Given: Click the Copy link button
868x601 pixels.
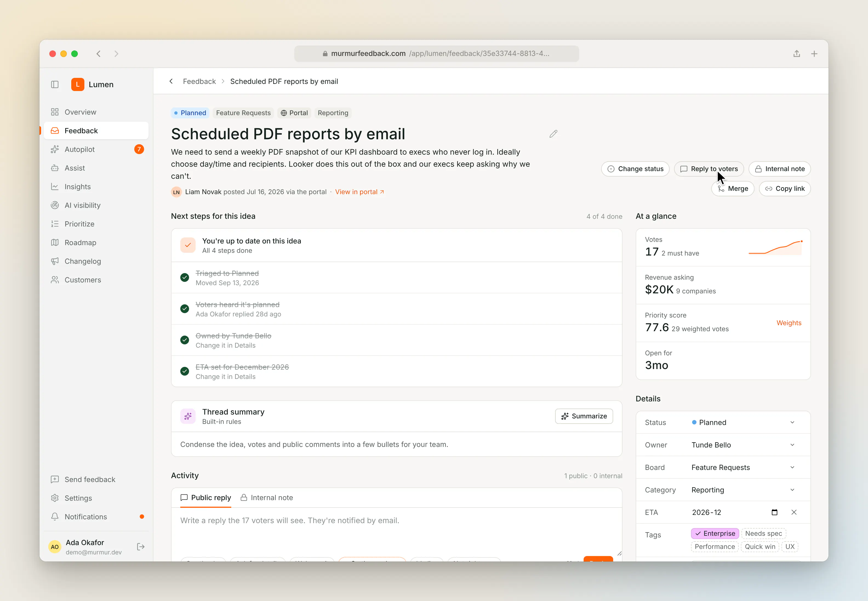Looking at the screenshot, I should [x=785, y=189].
